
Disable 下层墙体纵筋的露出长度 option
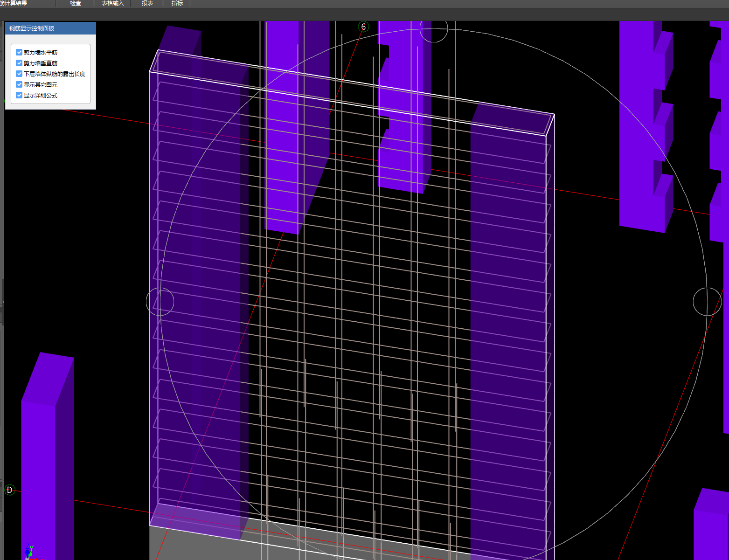(19, 74)
